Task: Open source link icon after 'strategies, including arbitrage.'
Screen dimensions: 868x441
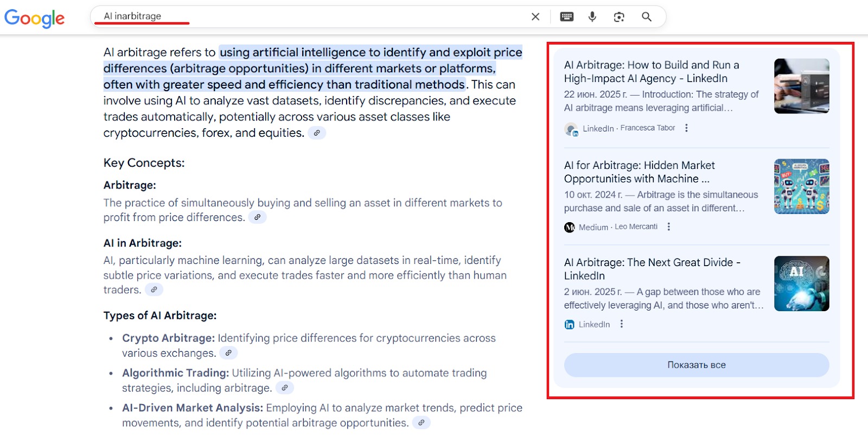Action: (x=285, y=388)
